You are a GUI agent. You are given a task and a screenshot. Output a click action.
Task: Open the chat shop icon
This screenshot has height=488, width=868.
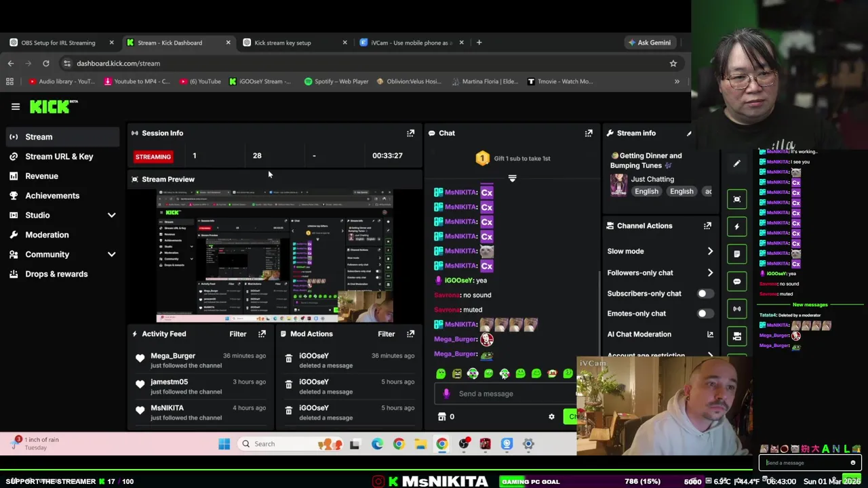pyautogui.click(x=442, y=417)
